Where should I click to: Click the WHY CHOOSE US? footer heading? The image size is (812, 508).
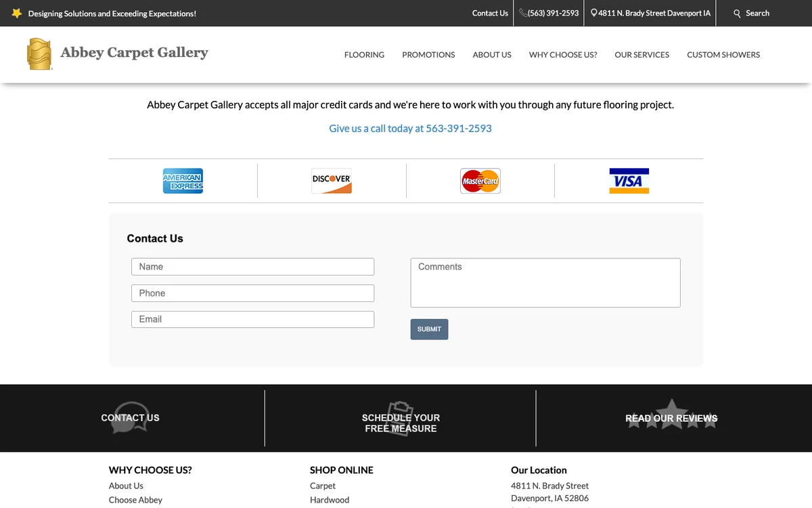click(150, 470)
